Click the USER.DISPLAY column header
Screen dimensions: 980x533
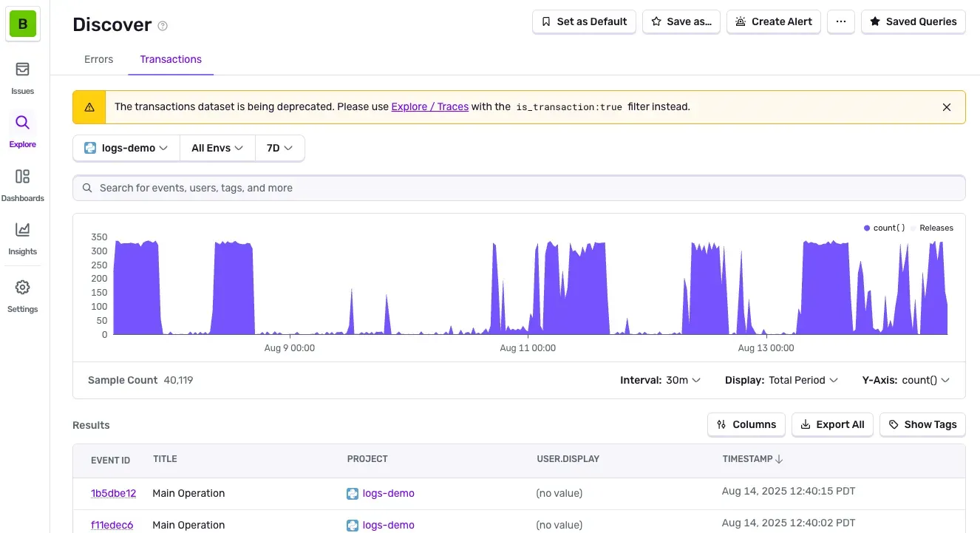[x=568, y=459]
